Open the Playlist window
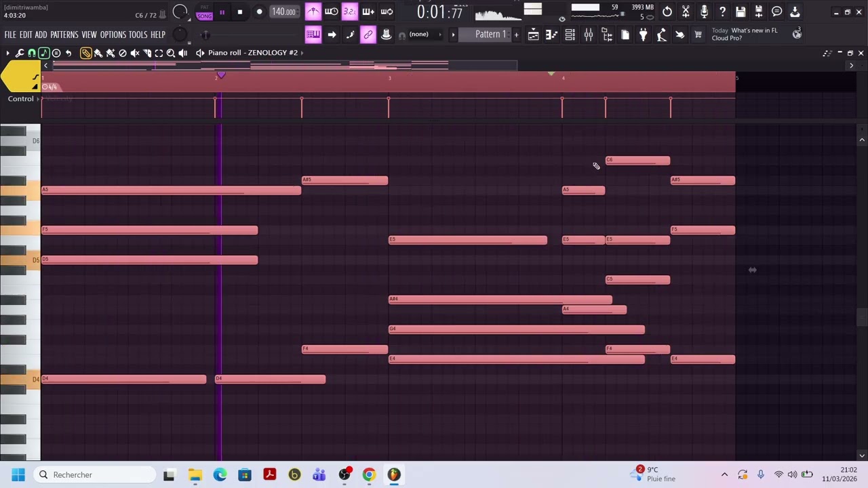The height and width of the screenshot is (488, 868). pos(534,35)
